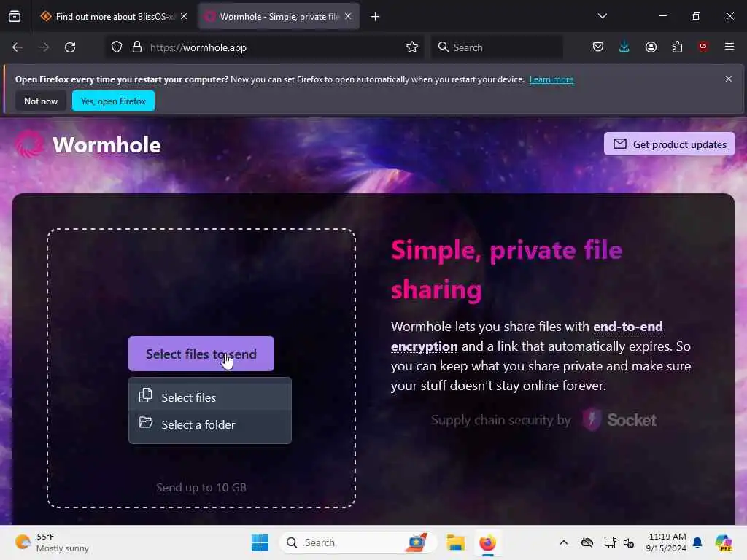Dismiss the Firefox startup notification bar
Image resolution: width=747 pixels, height=560 pixels.
pos(729,79)
